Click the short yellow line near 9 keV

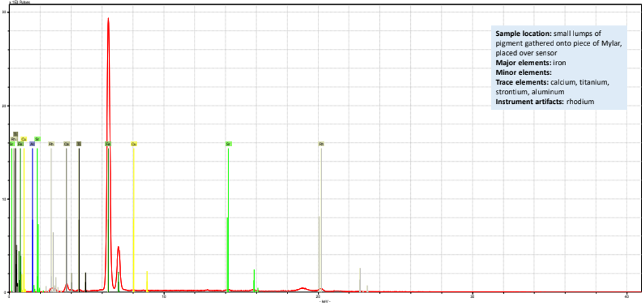click(147, 281)
